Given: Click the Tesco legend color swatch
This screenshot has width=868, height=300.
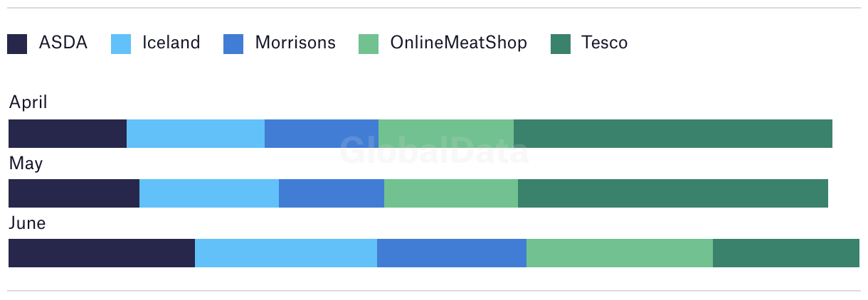Looking at the screenshot, I should tap(561, 44).
